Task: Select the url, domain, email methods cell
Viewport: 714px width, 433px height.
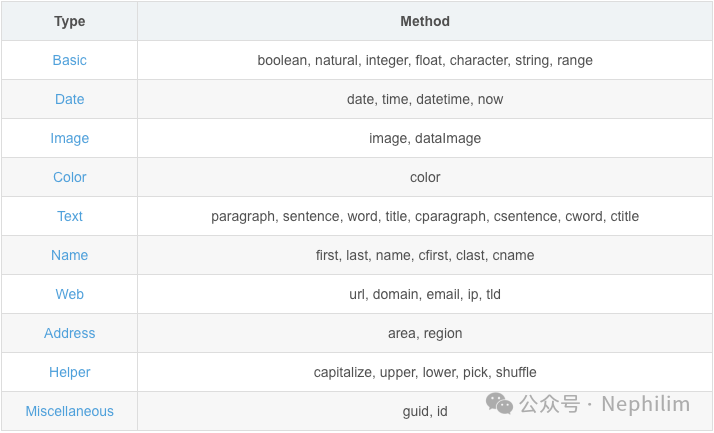Action: pos(425,294)
